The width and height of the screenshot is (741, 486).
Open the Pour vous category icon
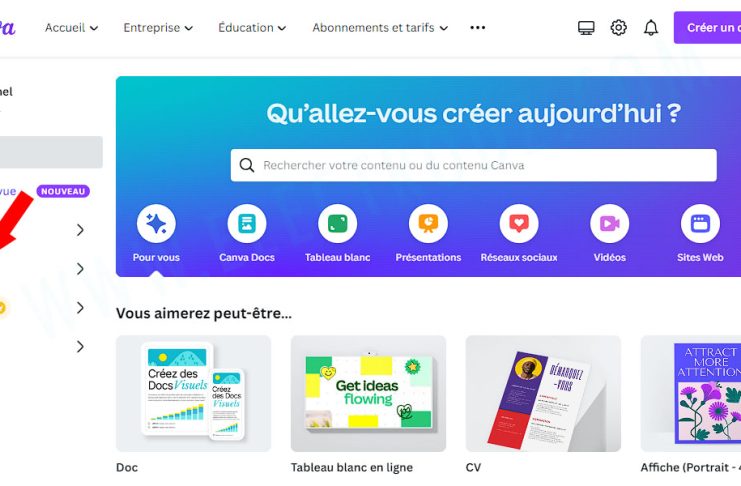tap(156, 224)
